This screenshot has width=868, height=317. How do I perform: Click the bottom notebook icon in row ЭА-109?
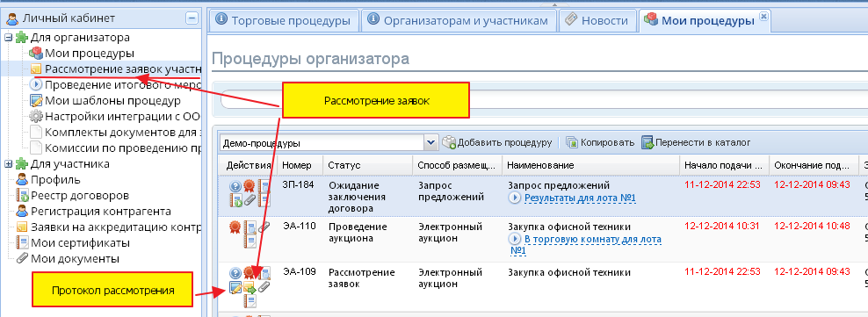click(250, 301)
